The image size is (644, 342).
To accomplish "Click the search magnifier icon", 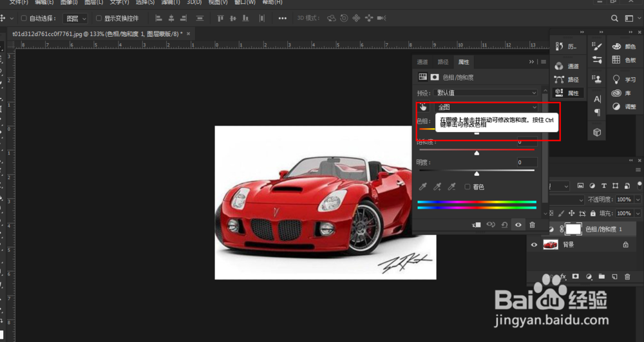I will (614, 18).
